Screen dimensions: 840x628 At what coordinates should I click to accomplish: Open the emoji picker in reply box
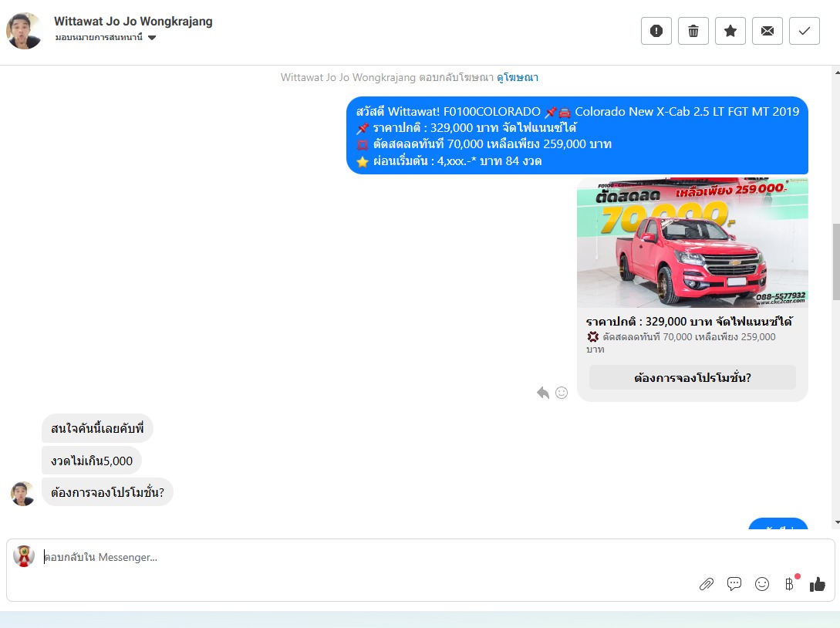click(762, 584)
